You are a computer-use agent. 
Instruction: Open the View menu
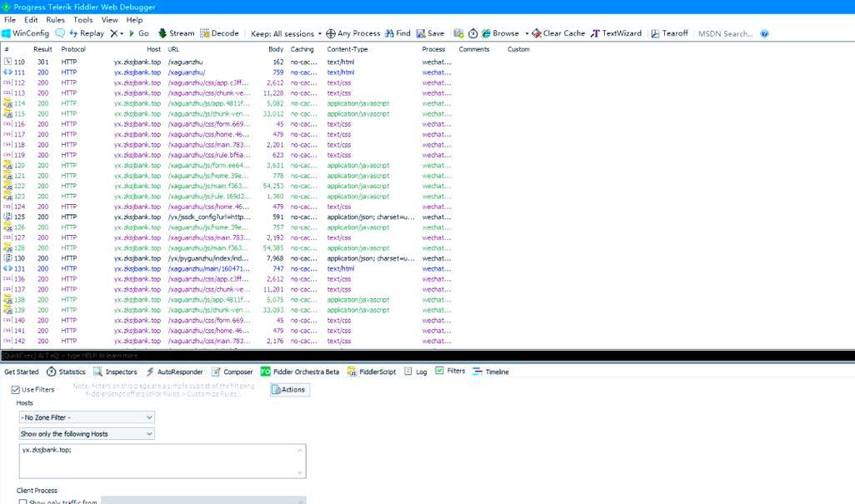[x=109, y=20]
